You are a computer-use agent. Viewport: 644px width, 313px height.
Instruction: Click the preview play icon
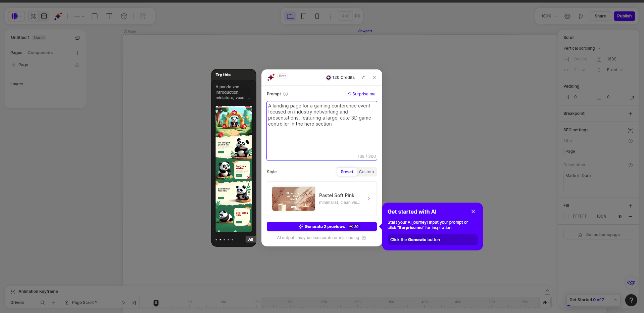(581, 16)
